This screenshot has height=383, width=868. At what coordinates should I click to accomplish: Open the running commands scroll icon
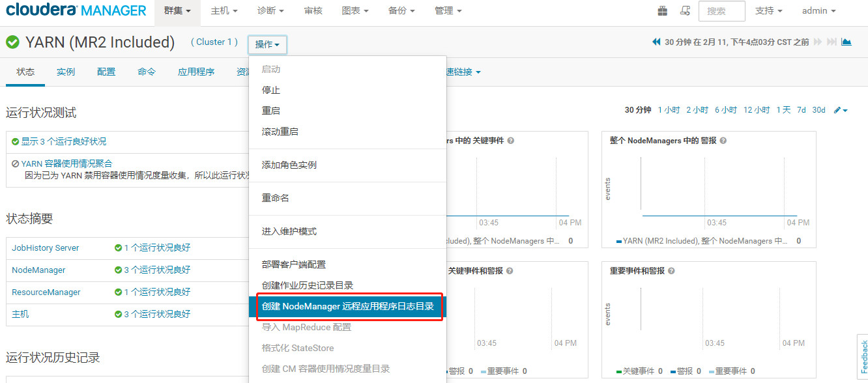(x=684, y=10)
